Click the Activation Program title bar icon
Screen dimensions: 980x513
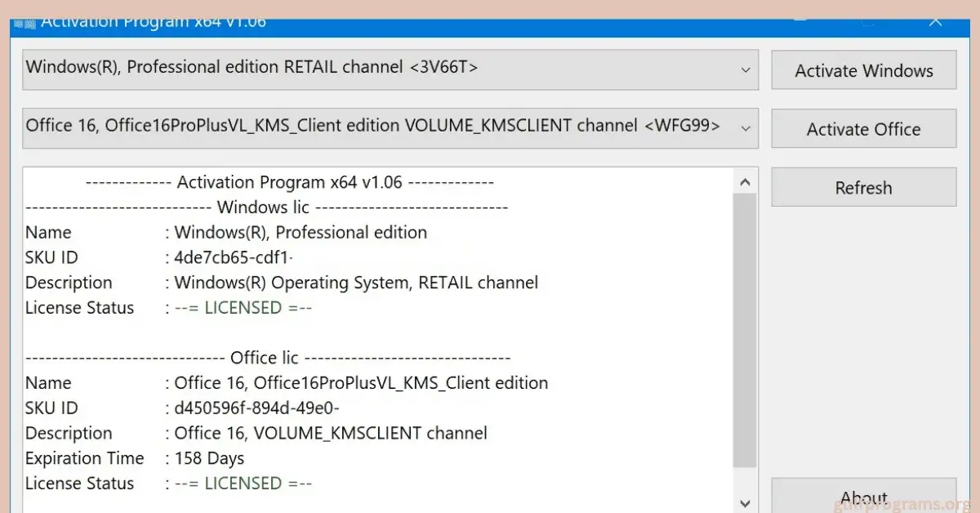tap(24, 24)
